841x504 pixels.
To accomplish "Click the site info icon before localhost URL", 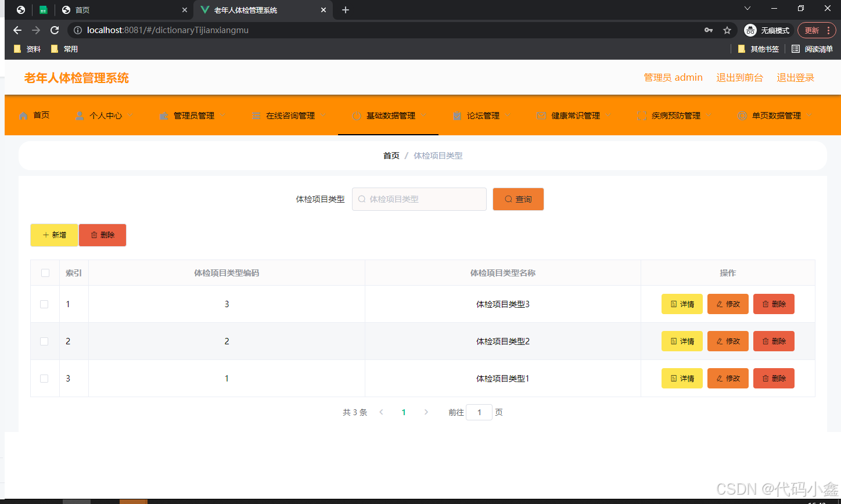I will [78, 30].
